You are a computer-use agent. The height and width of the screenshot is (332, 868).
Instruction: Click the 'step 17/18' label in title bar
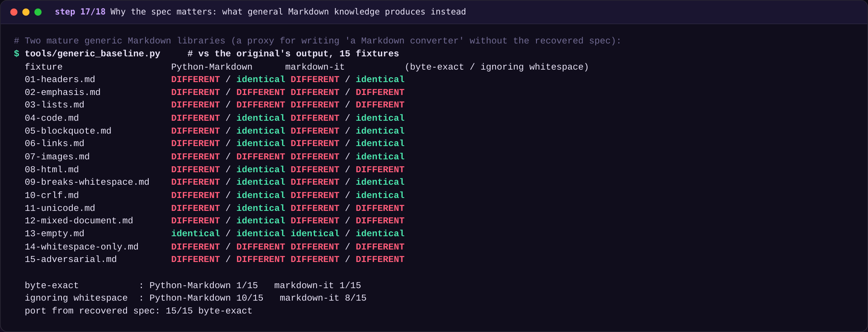pos(80,12)
